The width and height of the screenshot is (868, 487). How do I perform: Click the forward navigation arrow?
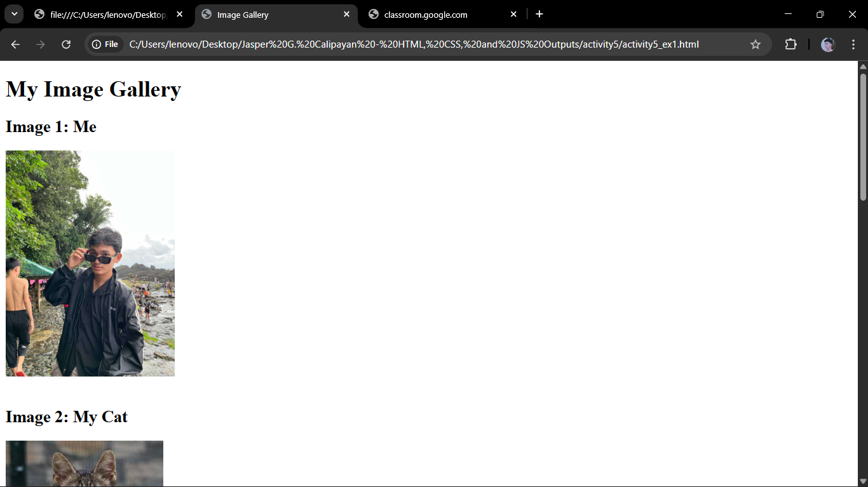tap(41, 44)
